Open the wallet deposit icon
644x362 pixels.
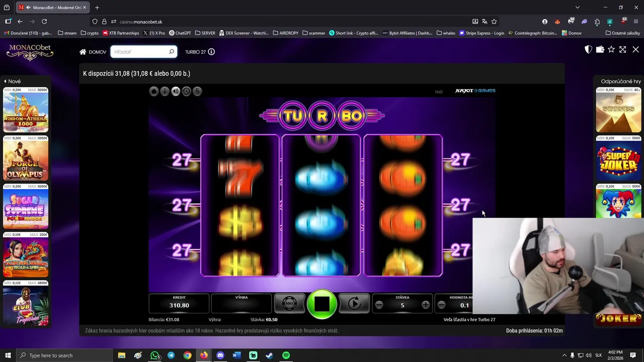600,49
